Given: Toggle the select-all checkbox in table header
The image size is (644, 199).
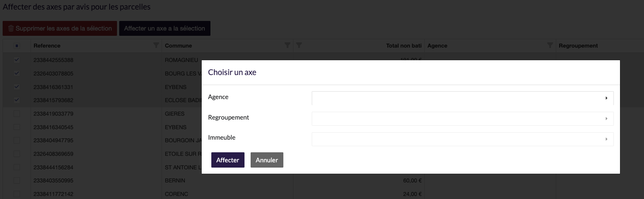Looking at the screenshot, I should (x=17, y=46).
